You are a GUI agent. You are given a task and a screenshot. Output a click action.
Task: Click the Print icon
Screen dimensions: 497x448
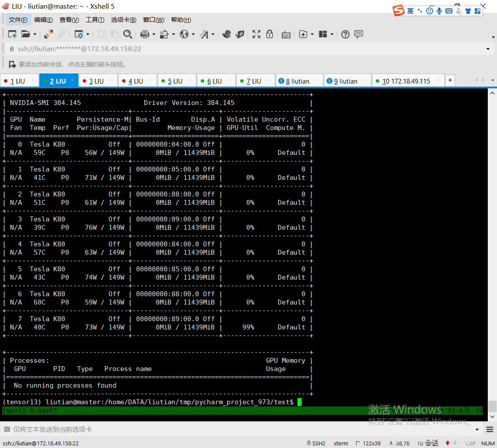(x=145, y=34)
